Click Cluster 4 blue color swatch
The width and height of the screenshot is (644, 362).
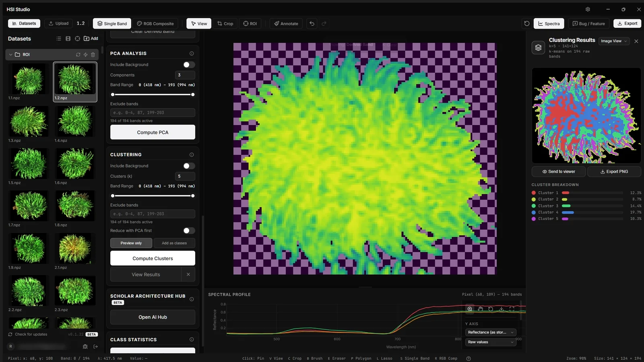tap(534, 212)
